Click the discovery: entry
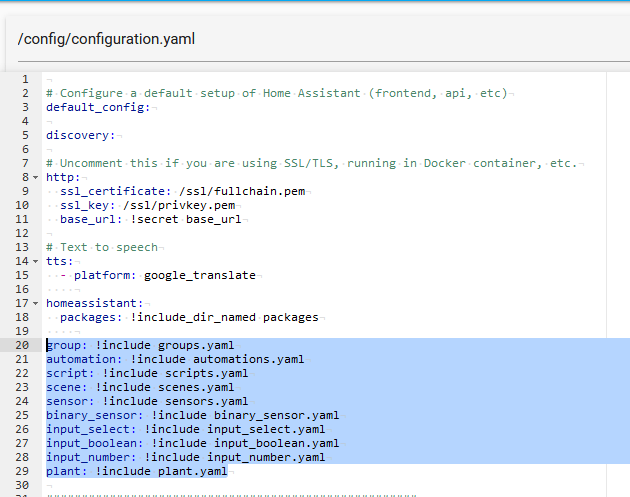 pyautogui.click(x=81, y=135)
